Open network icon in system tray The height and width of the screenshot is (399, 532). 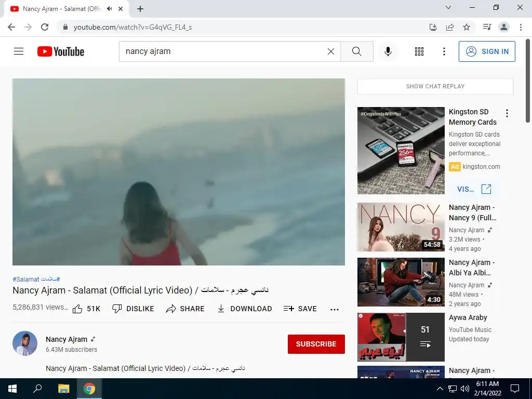point(453,389)
